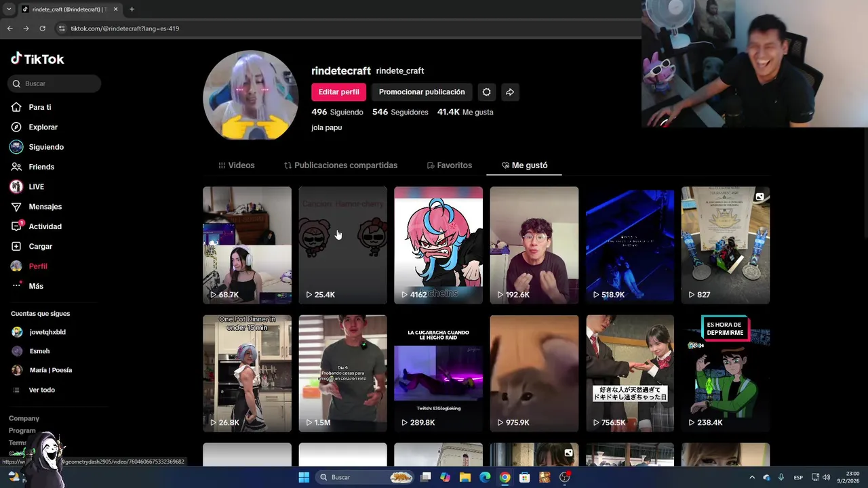Open the La Cucaracha raid video
868x488 pixels.
click(x=438, y=373)
